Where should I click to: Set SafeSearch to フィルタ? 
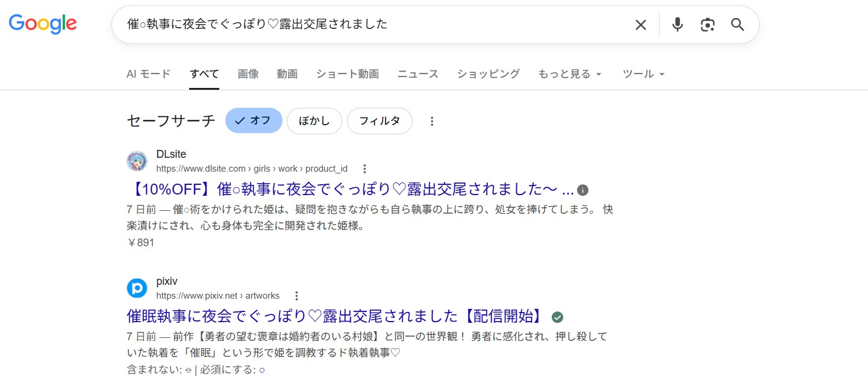379,120
